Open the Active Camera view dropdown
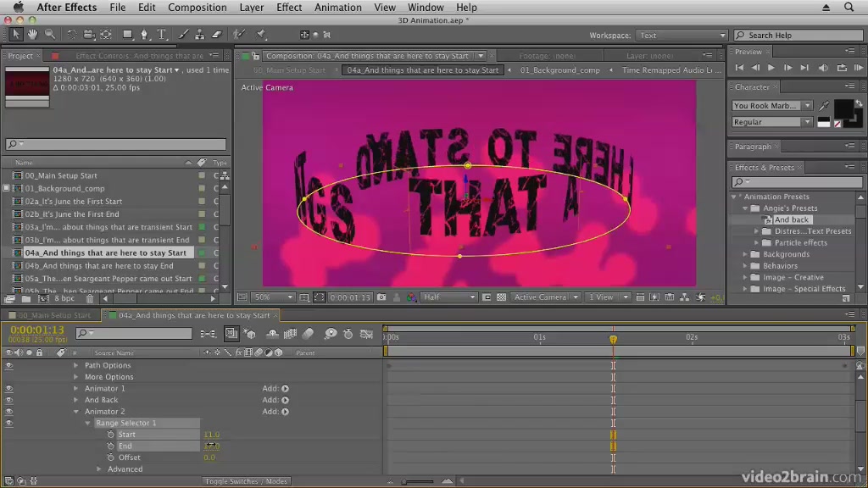 click(545, 297)
